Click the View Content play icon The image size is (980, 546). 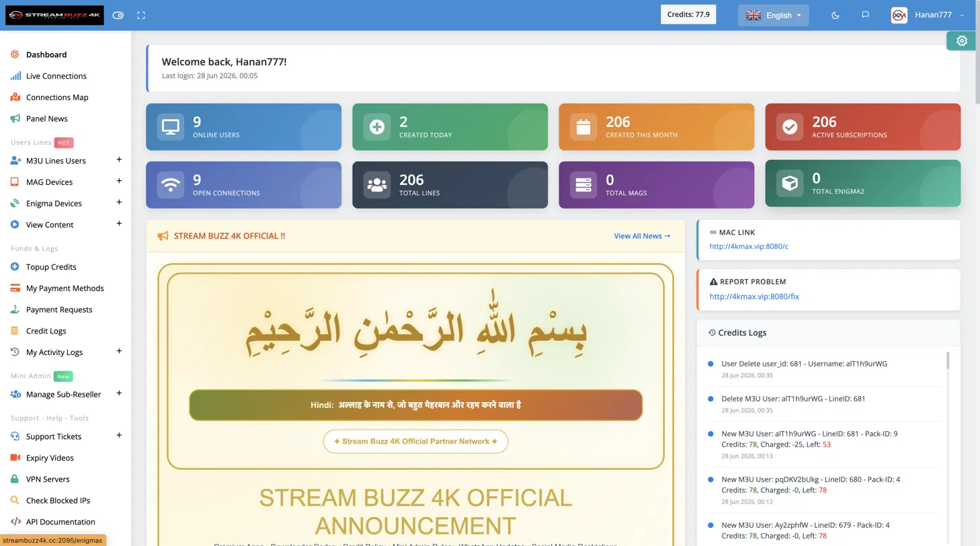[15, 225]
